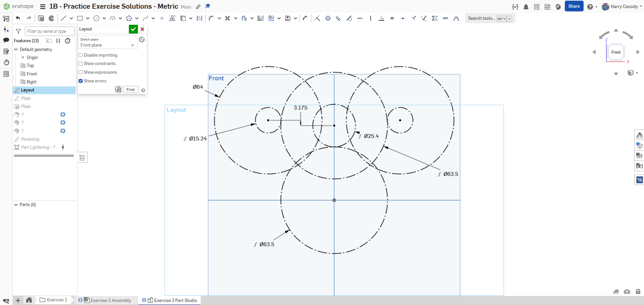Collapse the Default geometry tree
Image resolution: width=644 pixels, height=305 pixels.
point(16,49)
